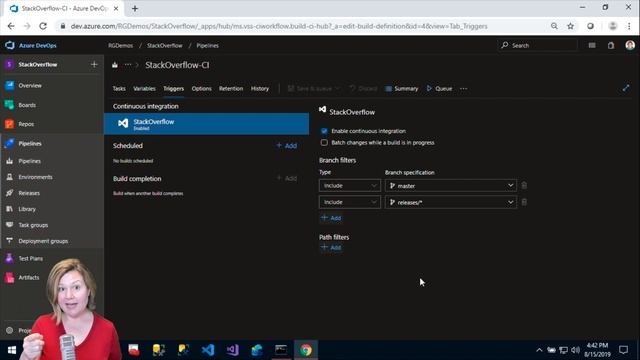Add a scheduled trigger

coord(287,146)
